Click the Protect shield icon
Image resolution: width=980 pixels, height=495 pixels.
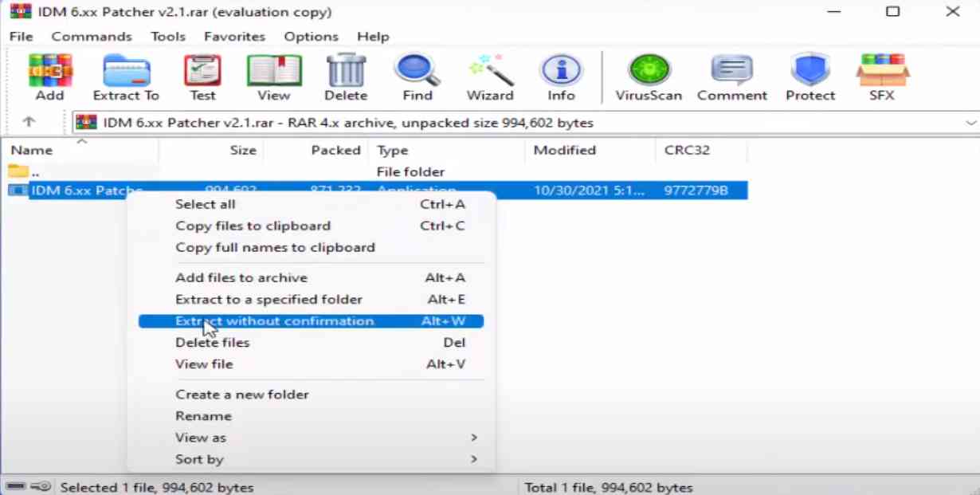pyautogui.click(x=810, y=78)
